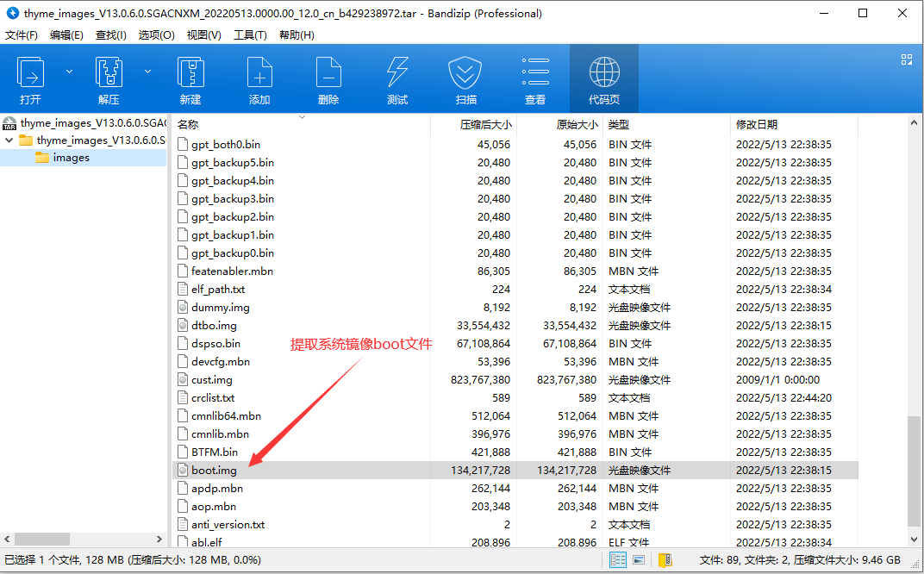
Task: Expand the dropdown arrow next to 解压
Action: (147, 72)
